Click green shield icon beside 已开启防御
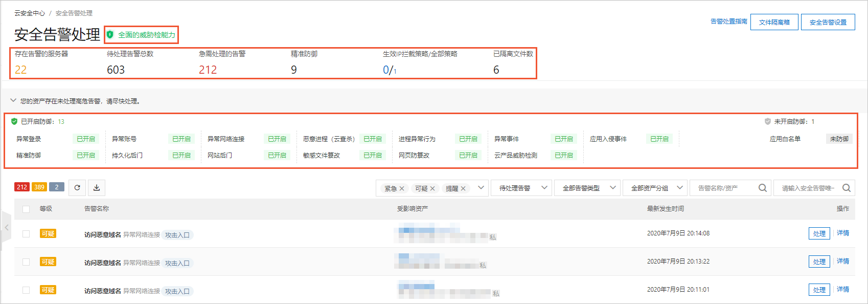 pos(14,121)
